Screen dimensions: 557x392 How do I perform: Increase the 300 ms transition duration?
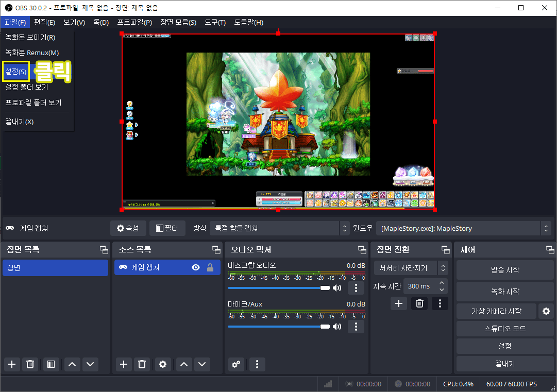point(442,283)
